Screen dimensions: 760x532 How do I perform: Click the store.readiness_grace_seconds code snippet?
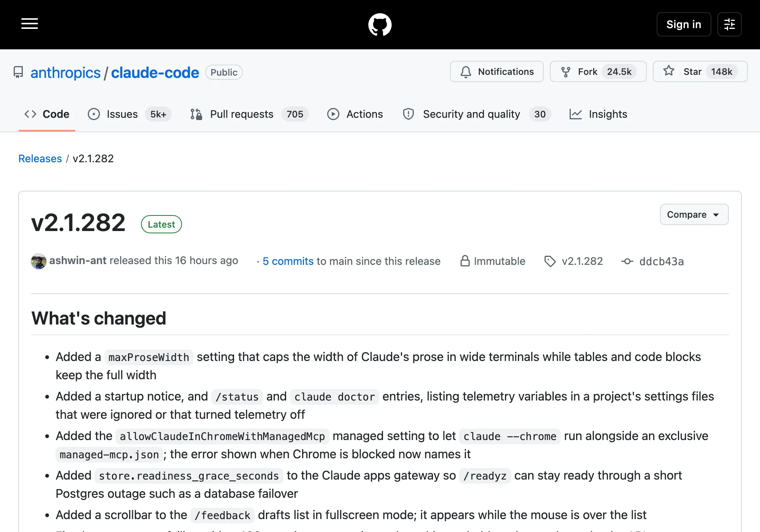(x=189, y=476)
